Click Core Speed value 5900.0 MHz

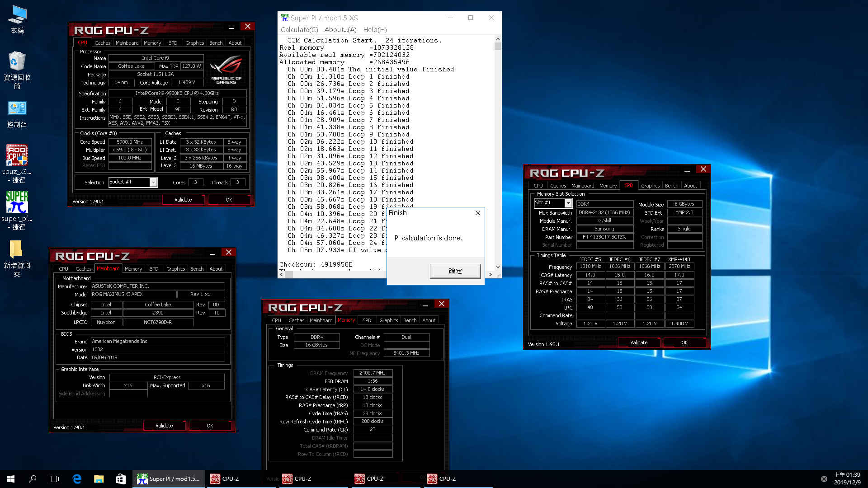pyautogui.click(x=130, y=142)
